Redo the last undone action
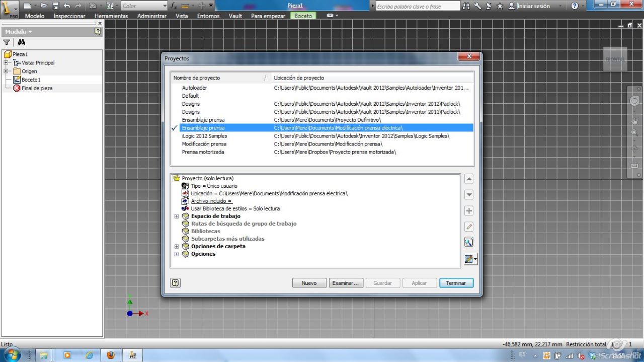This screenshot has height=362, width=644. click(x=78, y=6)
